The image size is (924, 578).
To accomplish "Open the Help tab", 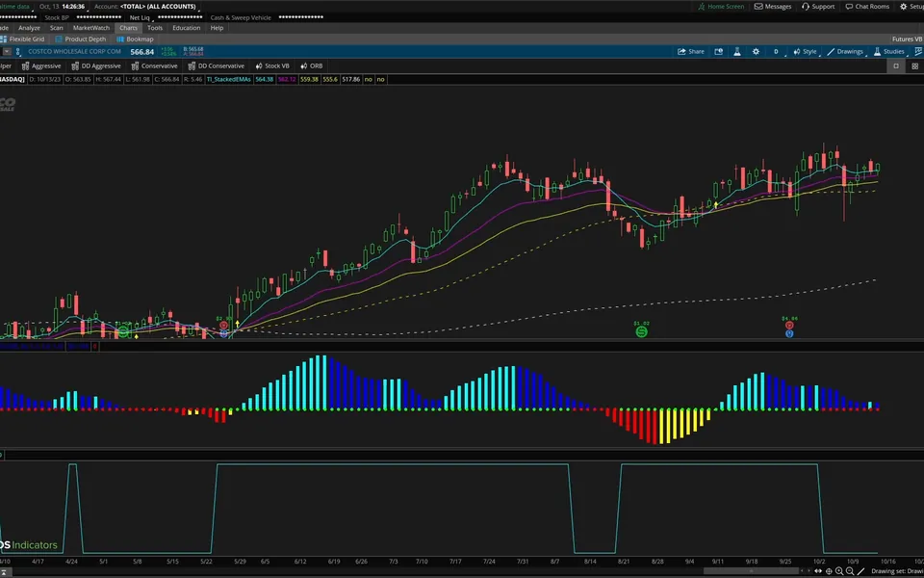I will (x=217, y=28).
